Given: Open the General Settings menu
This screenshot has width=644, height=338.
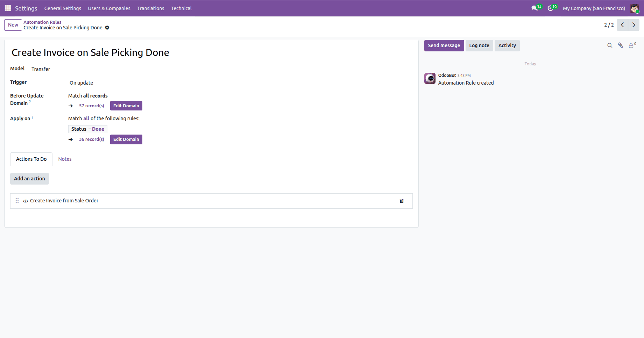Looking at the screenshot, I should pos(63,8).
